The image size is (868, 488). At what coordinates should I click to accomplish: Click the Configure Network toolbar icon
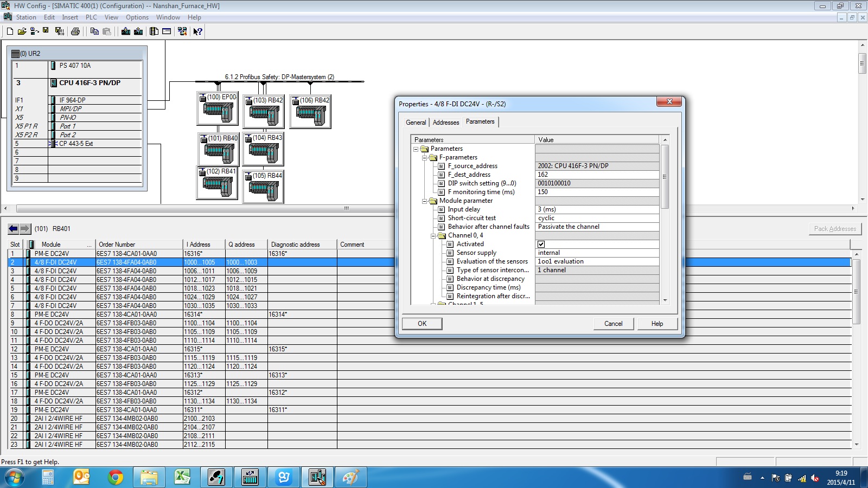pos(182,31)
